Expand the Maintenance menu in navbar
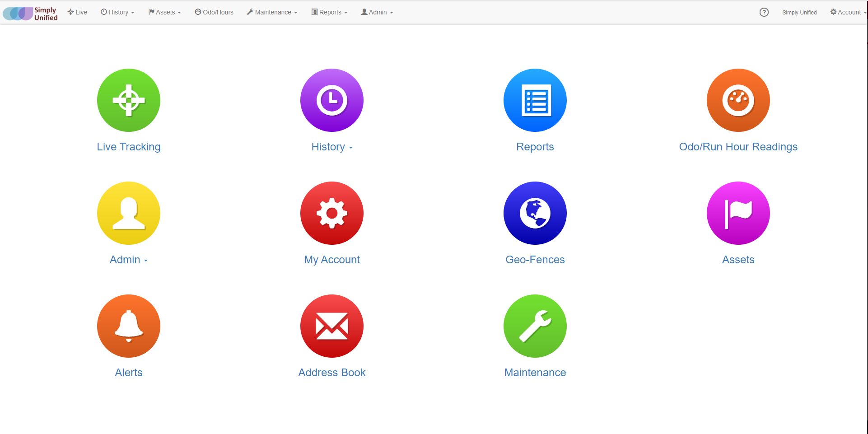 pyautogui.click(x=272, y=12)
